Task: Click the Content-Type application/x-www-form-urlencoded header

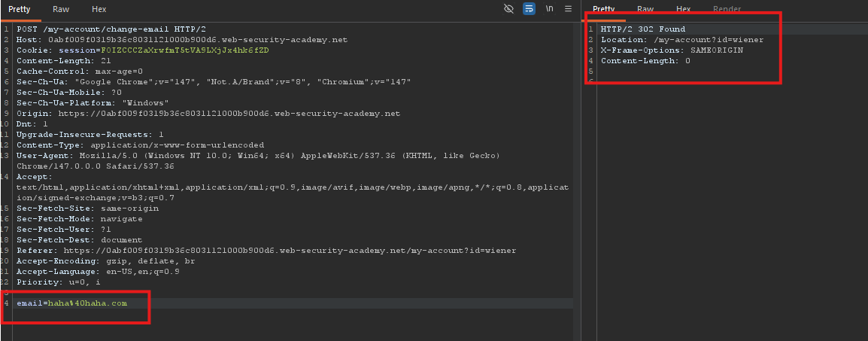Action: (x=141, y=145)
